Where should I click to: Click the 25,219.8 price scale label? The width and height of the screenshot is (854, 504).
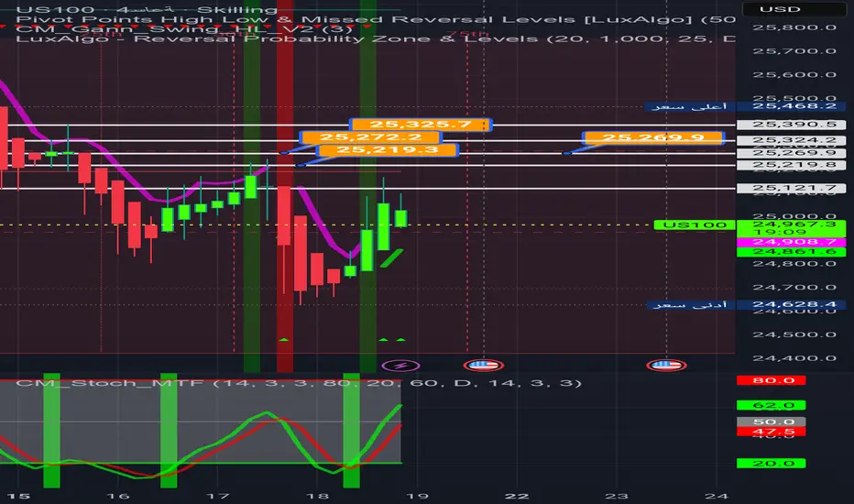point(791,165)
